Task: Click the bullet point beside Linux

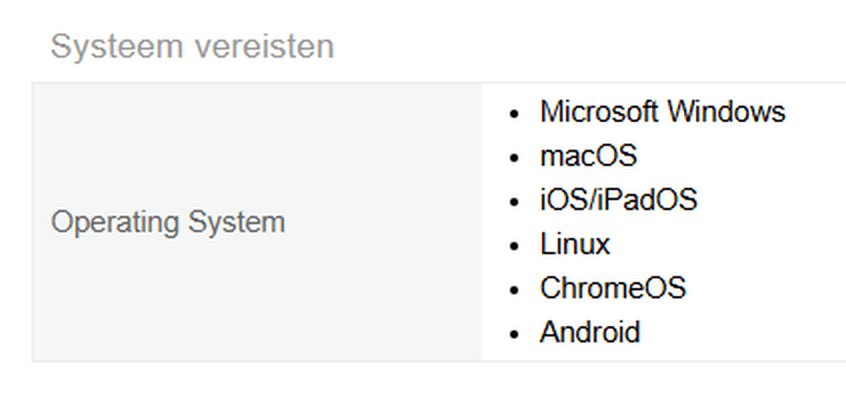Action: (515, 246)
